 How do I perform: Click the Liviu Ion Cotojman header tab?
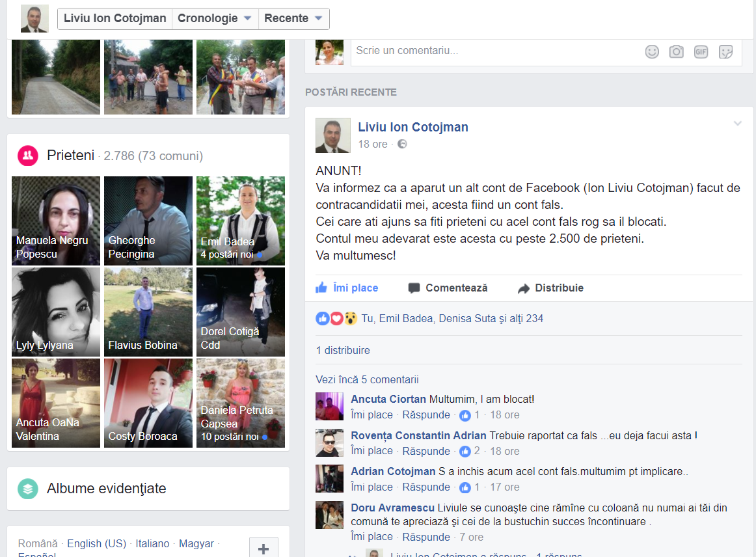pyautogui.click(x=115, y=18)
